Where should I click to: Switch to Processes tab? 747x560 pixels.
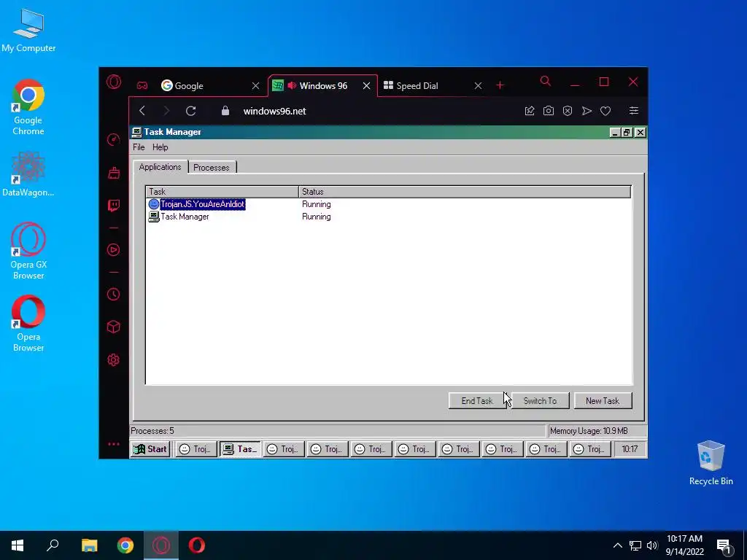click(x=212, y=168)
